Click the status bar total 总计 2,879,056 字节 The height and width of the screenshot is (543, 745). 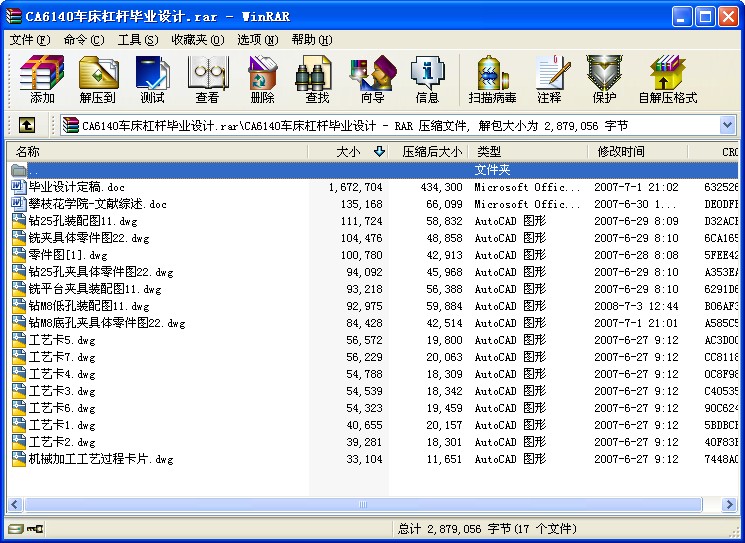tap(454, 528)
